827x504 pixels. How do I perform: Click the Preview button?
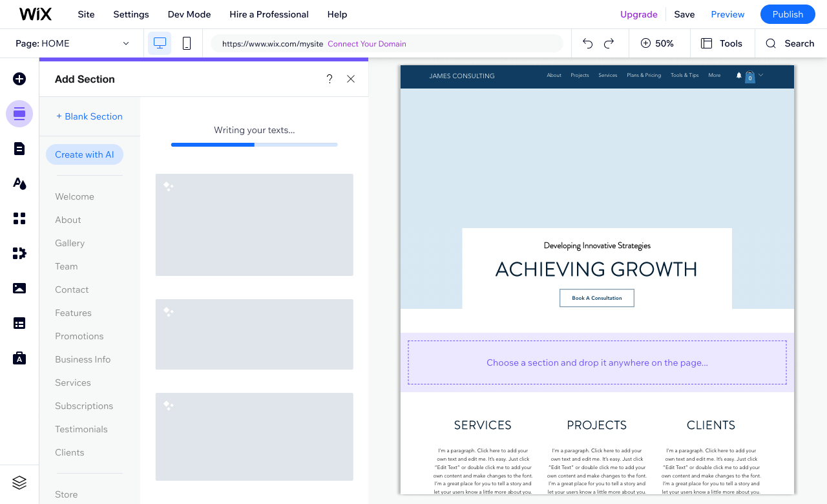pyautogui.click(x=728, y=14)
